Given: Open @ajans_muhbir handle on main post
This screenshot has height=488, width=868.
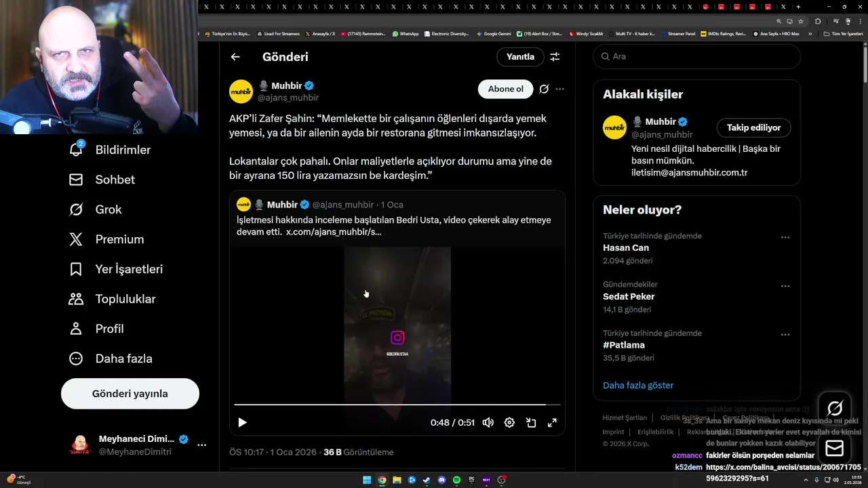Looking at the screenshot, I should [288, 98].
